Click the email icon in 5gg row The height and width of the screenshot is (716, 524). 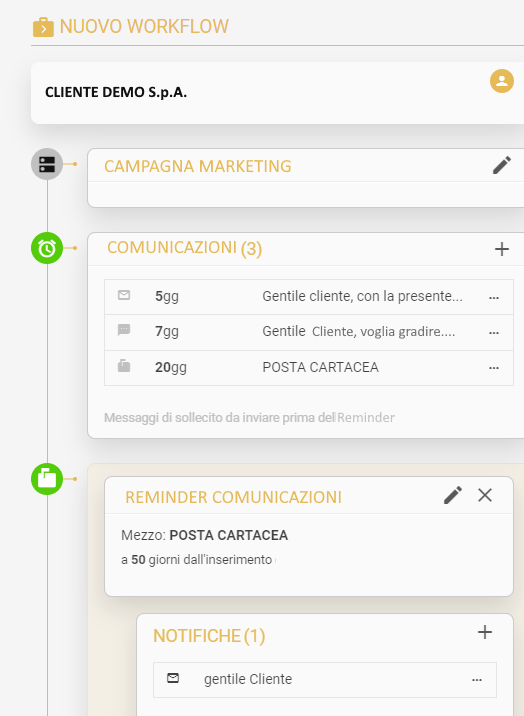coord(124,295)
